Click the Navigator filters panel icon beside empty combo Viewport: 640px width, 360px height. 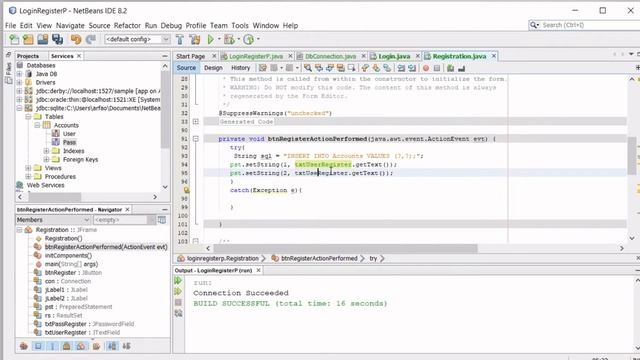(x=162, y=220)
